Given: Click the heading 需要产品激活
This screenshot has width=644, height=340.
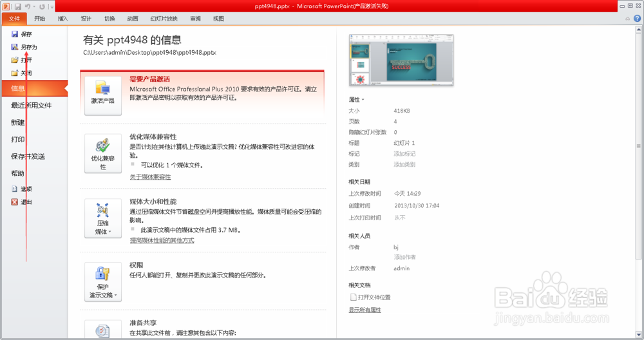Looking at the screenshot, I should pos(150,79).
